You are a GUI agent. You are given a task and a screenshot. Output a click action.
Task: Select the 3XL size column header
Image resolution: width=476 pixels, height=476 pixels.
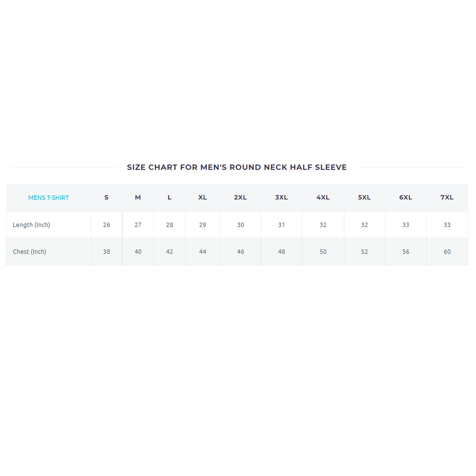(281, 198)
